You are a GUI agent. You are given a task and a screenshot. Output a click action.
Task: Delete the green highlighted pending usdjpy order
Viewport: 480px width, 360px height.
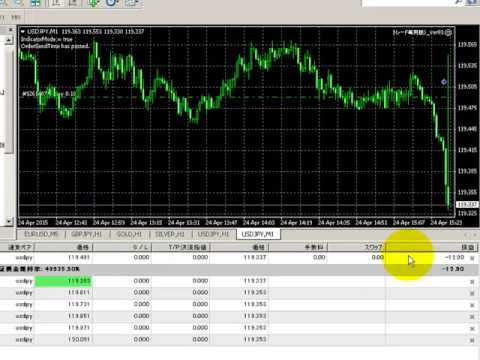click(472, 282)
